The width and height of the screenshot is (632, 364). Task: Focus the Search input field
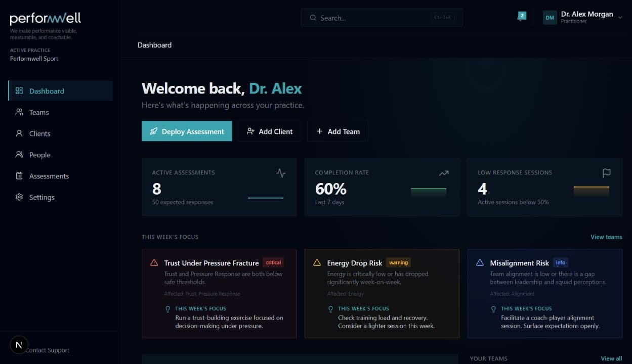382,18
